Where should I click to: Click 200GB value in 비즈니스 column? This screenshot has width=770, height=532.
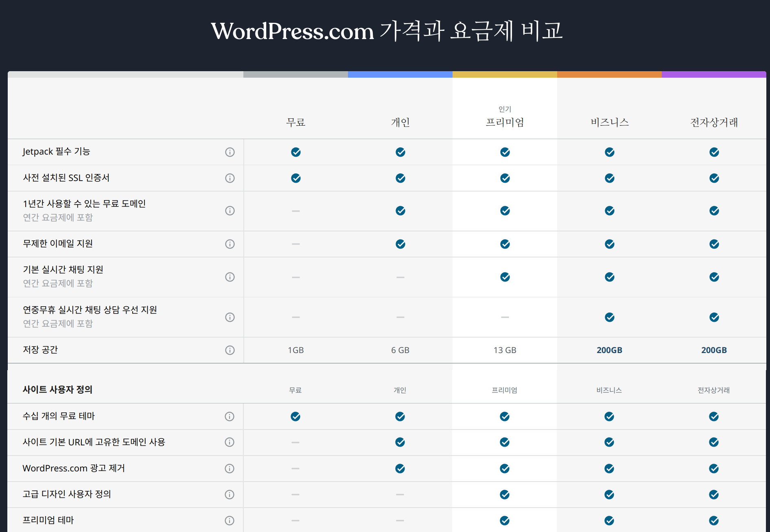click(x=610, y=350)
